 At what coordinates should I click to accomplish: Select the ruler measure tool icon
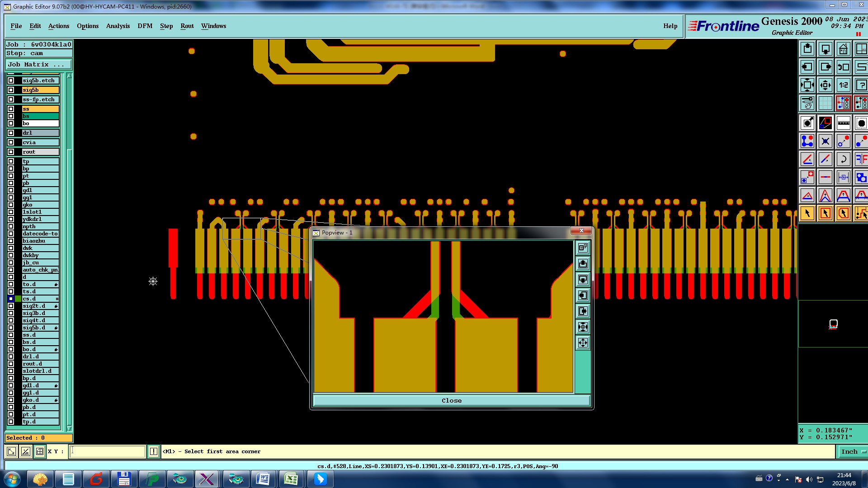843,123
